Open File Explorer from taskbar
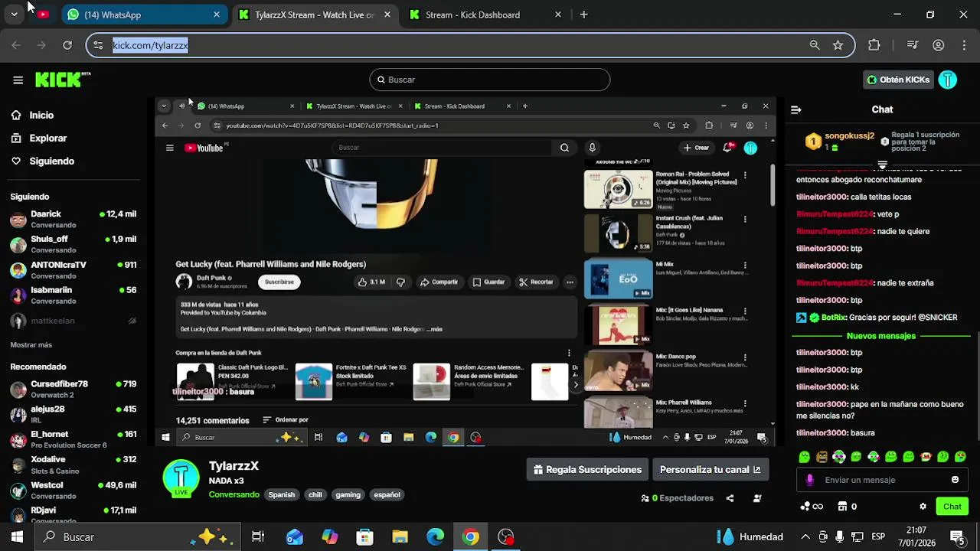This screenshot has width=980, height=551. (x=400, y=536)
